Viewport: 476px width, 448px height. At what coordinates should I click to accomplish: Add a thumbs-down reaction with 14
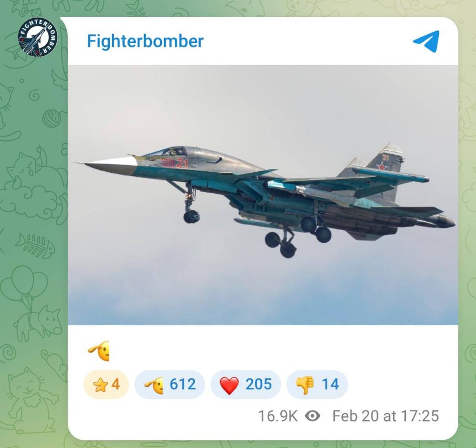pyautogui.click(x=317, y=384)
